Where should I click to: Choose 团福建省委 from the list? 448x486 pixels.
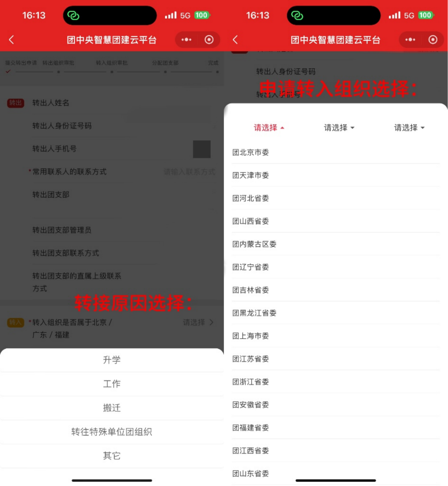click(336, 428)
